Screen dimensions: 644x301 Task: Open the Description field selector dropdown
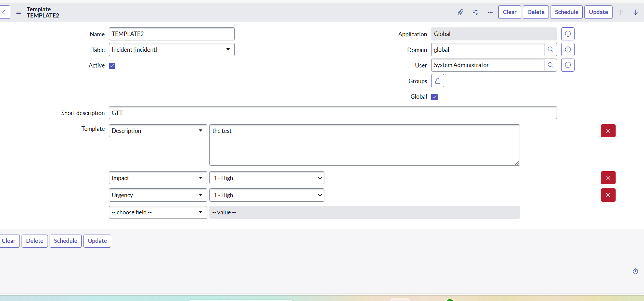pyautogui.click(x=158, y=131)
